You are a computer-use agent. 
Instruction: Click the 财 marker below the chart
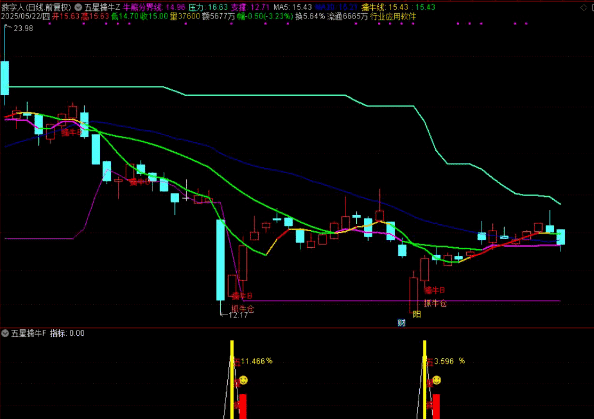point(402,323)
